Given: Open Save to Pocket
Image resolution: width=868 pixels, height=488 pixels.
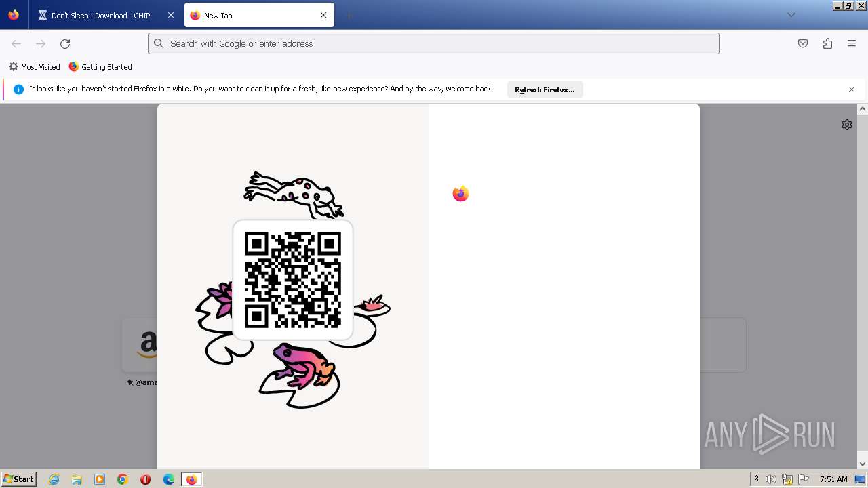Looking at the screenshot, I should click(x=803, y=43).
